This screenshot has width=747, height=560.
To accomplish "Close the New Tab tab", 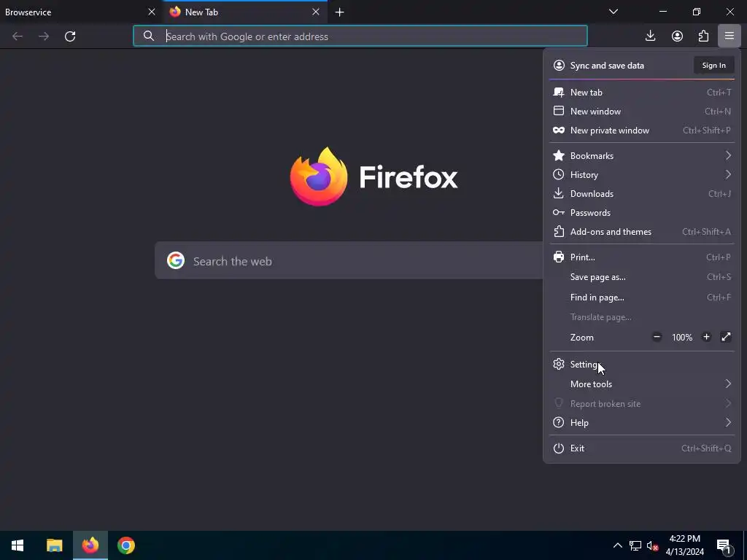I will pos(316,12).
